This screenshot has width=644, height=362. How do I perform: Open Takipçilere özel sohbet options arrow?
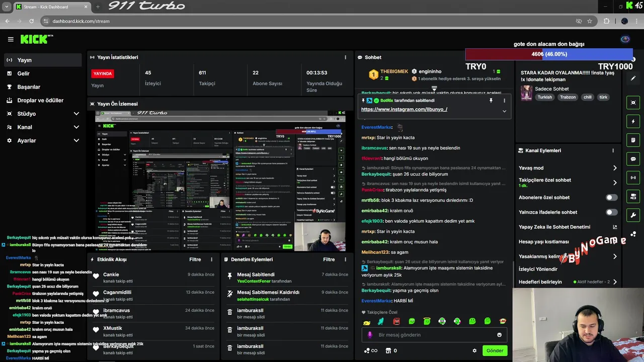coord(615,183)
